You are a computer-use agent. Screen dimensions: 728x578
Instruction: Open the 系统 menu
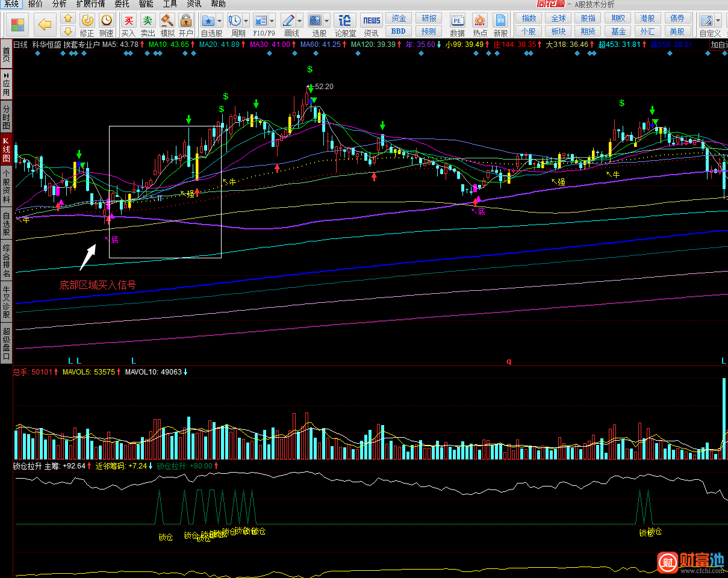[x=11, y=4]
